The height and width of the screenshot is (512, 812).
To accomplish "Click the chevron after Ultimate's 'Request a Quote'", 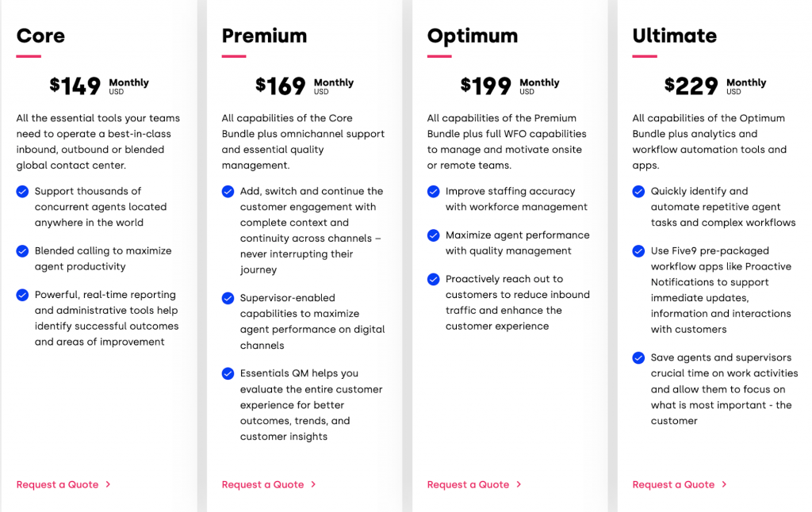I will pyautogui.click(x=725, y=484).
